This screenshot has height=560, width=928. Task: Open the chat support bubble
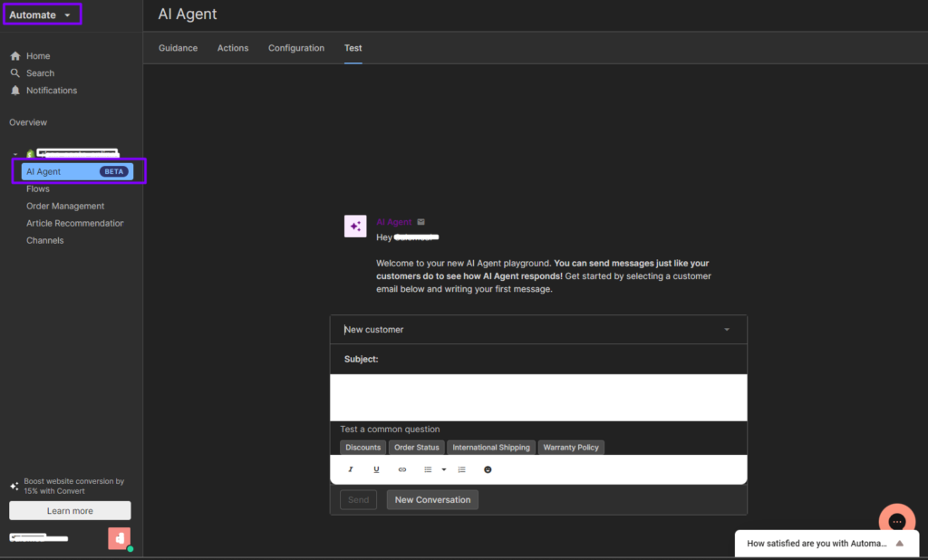(x=897, y=522)
